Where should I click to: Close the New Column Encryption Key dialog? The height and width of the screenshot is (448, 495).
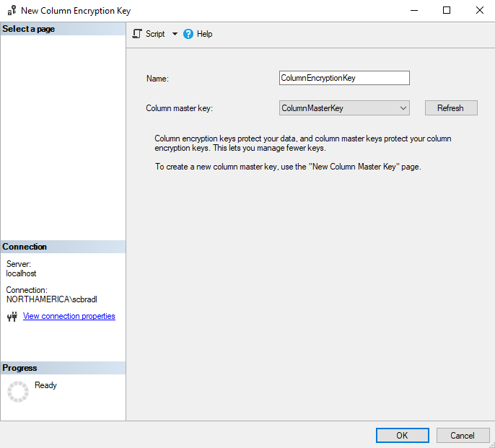click(479, 11)
